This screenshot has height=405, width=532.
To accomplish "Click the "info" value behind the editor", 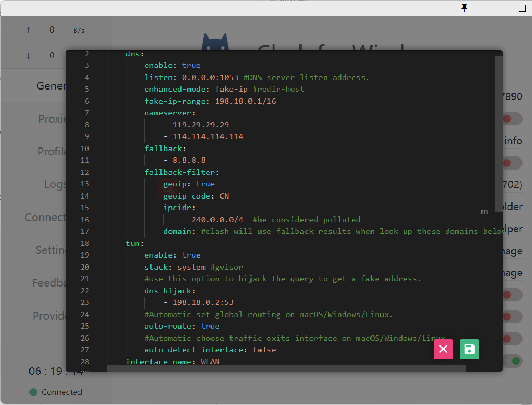I will point(513,141).
